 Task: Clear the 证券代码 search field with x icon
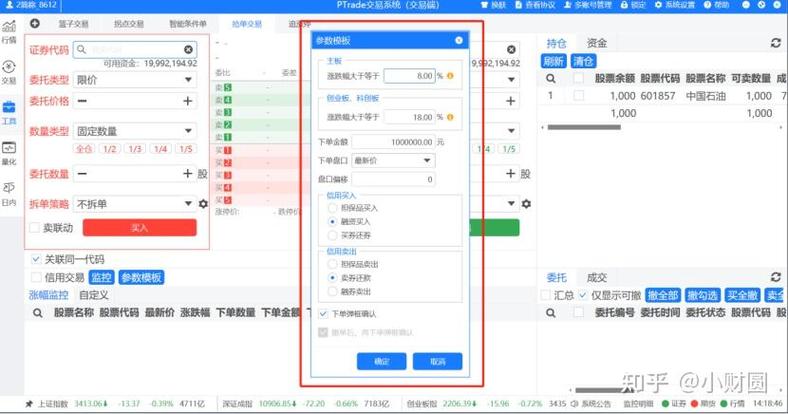tap(188, 49)
